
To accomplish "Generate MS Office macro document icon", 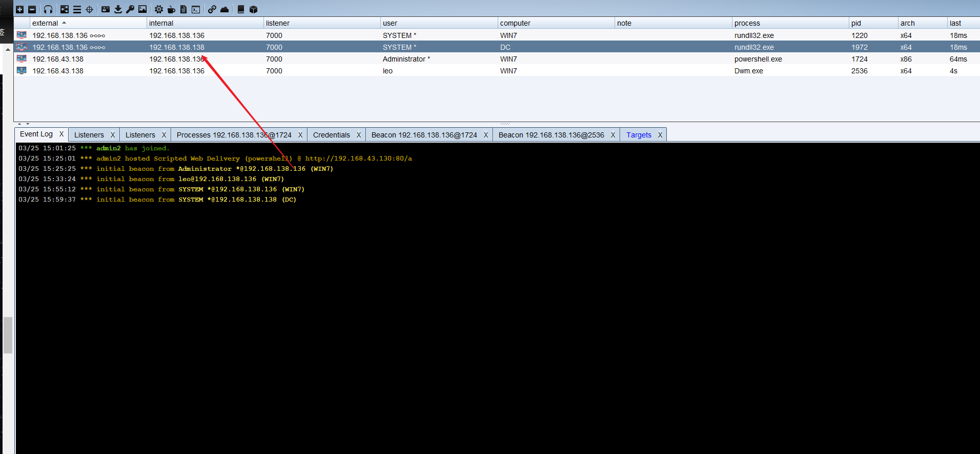I will (183, 9).
